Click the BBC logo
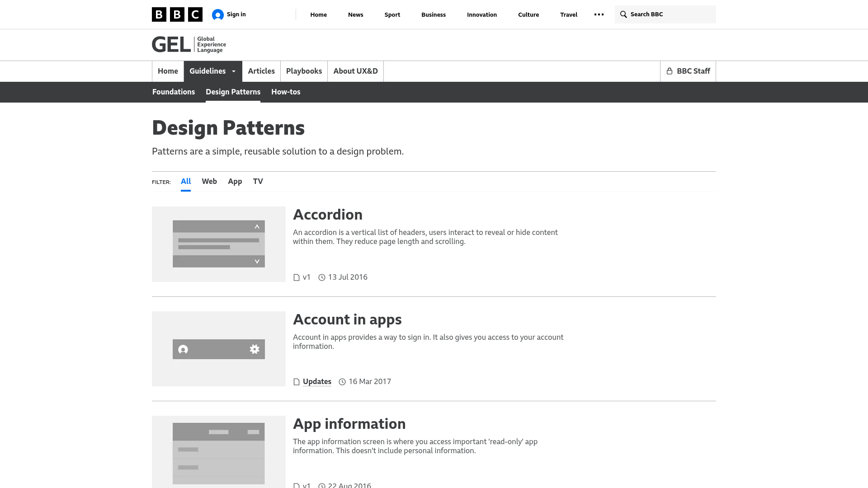 (x=177, y=14)
